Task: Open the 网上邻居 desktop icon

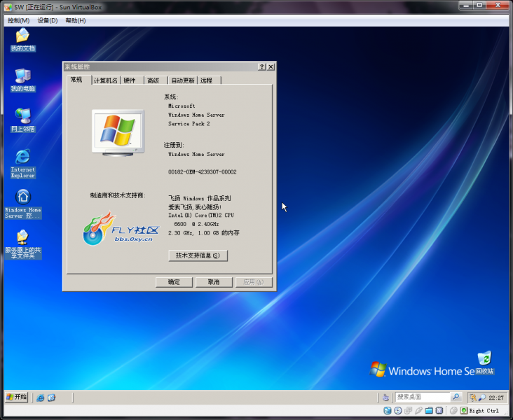Action: [x=22, y=120]
